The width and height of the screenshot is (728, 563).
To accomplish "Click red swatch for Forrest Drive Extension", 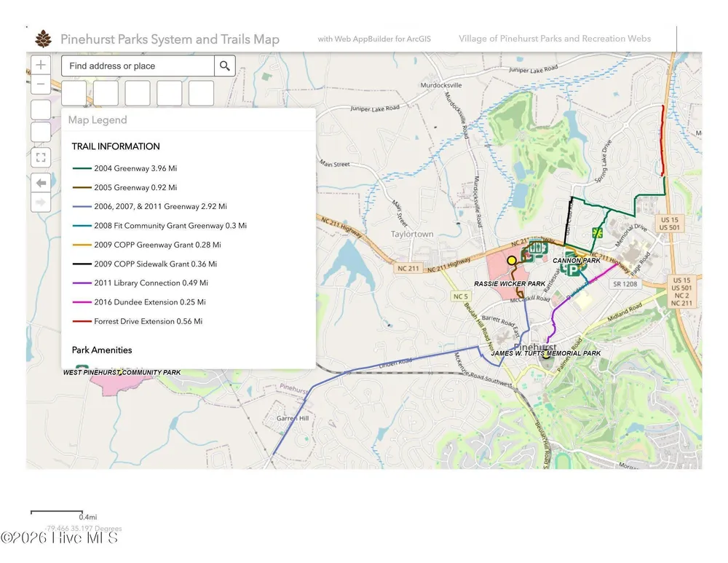I will (82, 321).
